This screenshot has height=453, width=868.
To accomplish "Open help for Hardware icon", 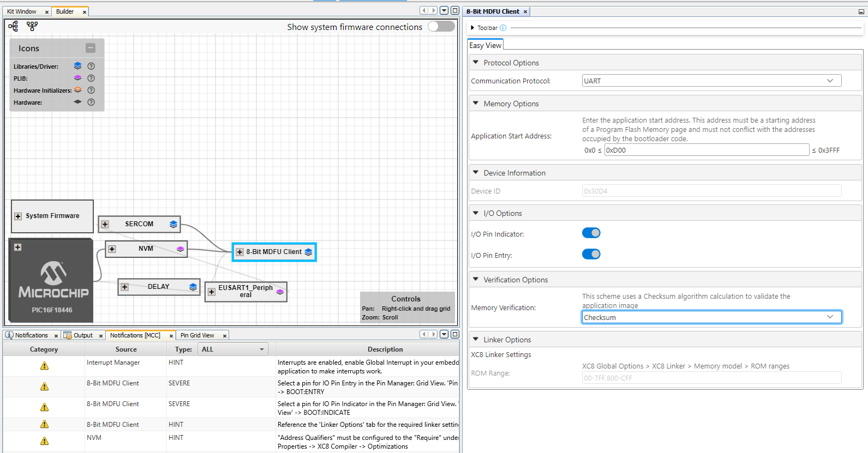I will coord(91,102).
